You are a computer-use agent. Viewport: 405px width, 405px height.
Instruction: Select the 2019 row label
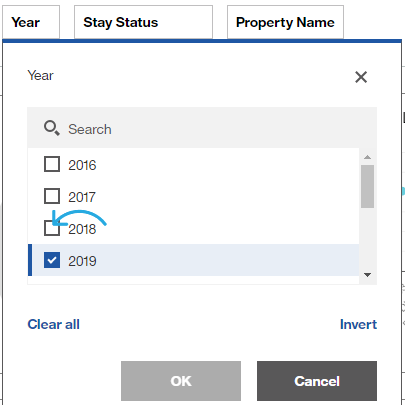coord(82,261)
